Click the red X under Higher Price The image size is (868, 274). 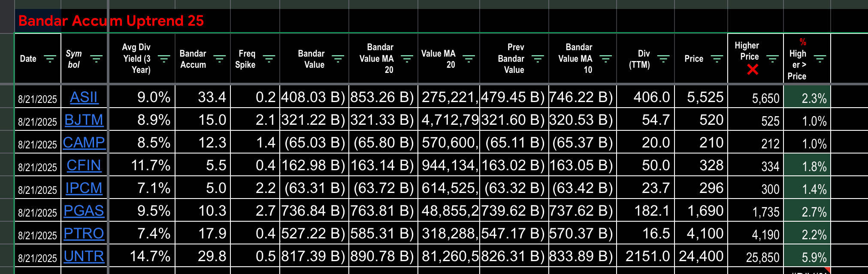[x=753, y=69]
